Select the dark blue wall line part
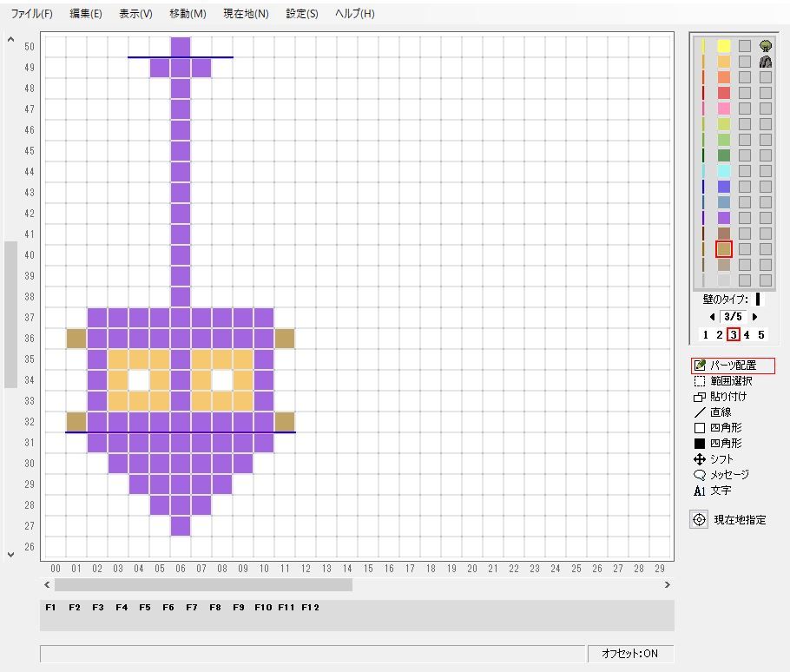Screen dimensions: 790x672 [703, 187]
